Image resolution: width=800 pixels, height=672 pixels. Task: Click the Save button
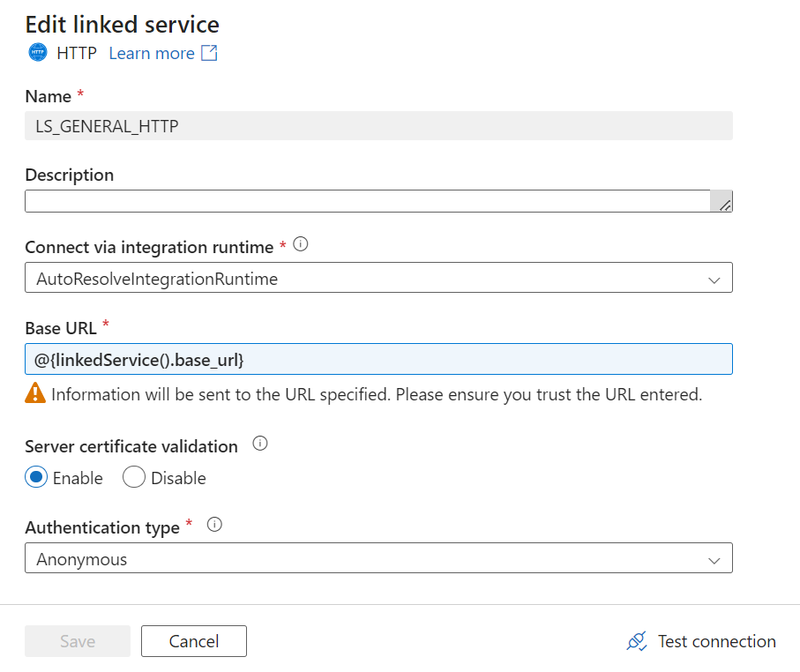tap(78, 641)
